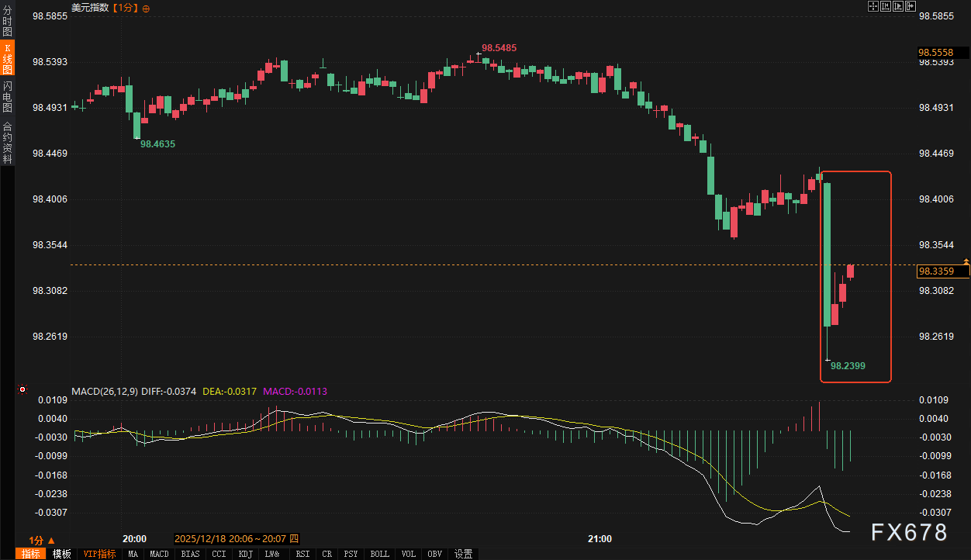Click the 98.2399 low price marker
971x560 pixels.
(x=848, y=365)
